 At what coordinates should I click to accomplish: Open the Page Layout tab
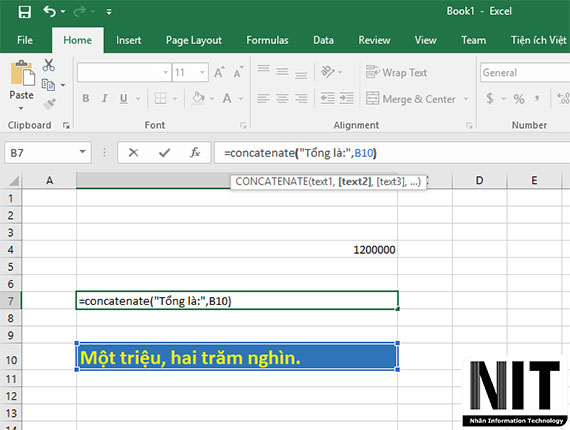[x=193, y=40]
